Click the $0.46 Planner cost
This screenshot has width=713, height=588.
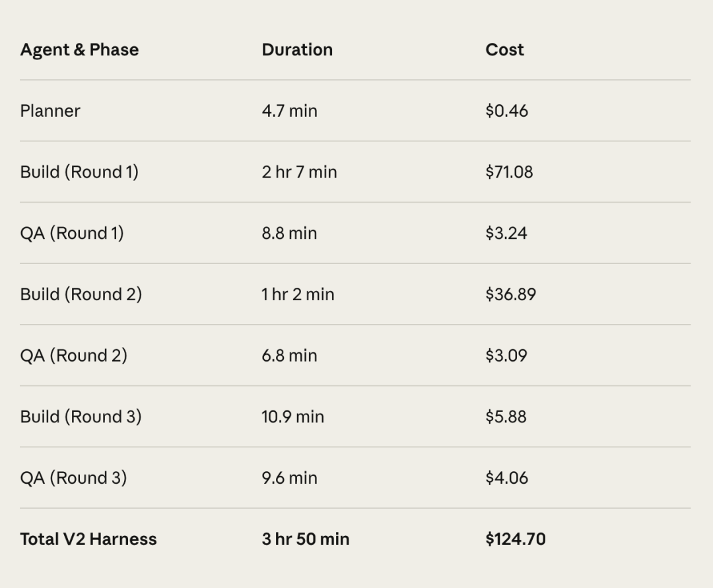[506, 111]
